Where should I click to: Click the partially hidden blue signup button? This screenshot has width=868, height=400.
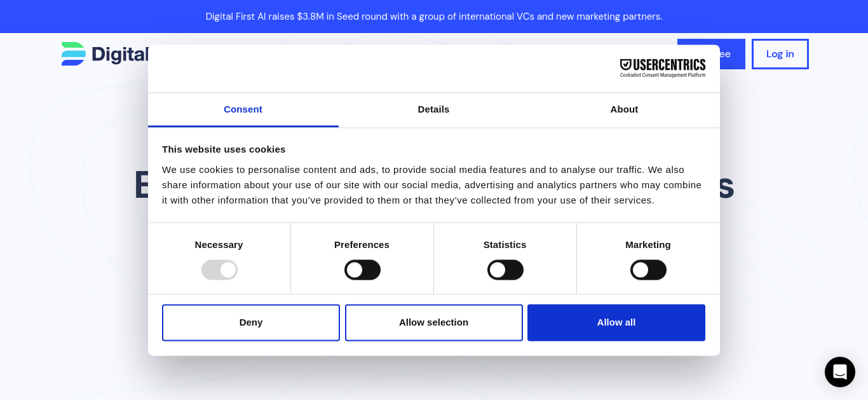coord(732,54)
